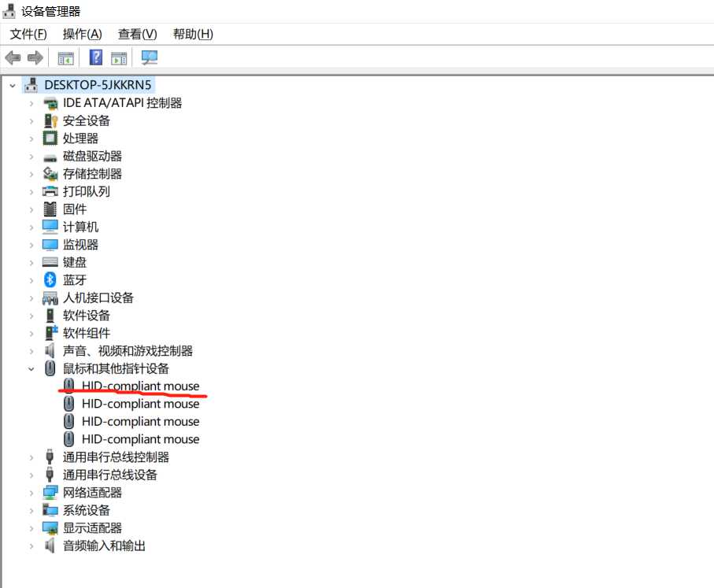Open Help via the blue question mark icon

(95, 57)
